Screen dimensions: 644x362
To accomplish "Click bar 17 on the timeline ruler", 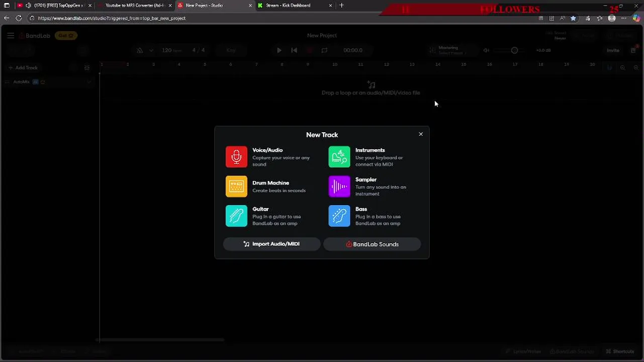I will pos(515,64).
